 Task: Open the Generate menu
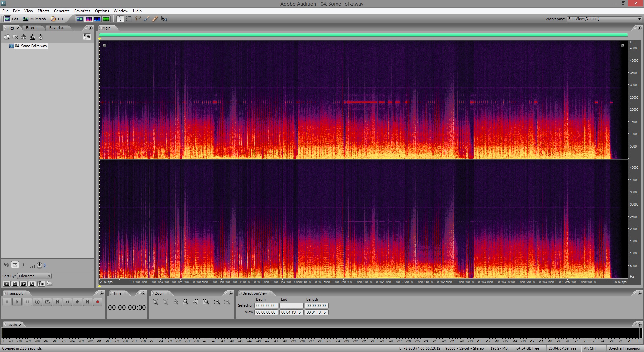pyautogui.click(x=62, y=11)
